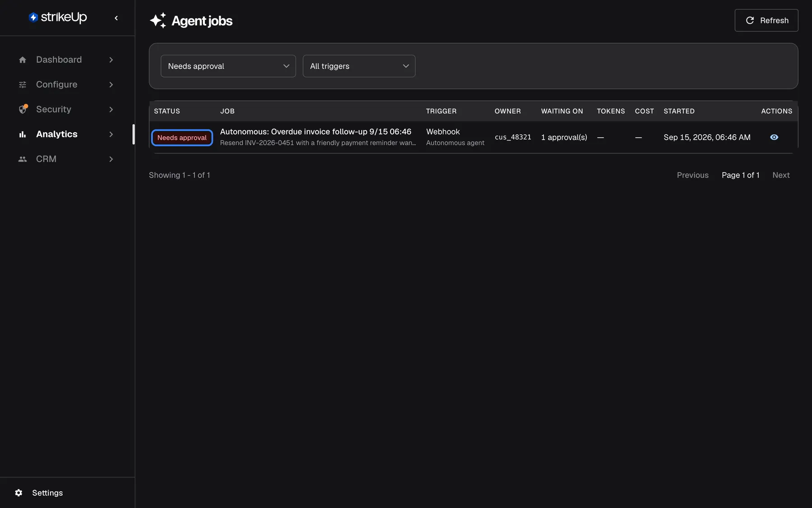Refresh the agent jobs list
This screenshot has height=508, width=812.
tap(766, 20)
